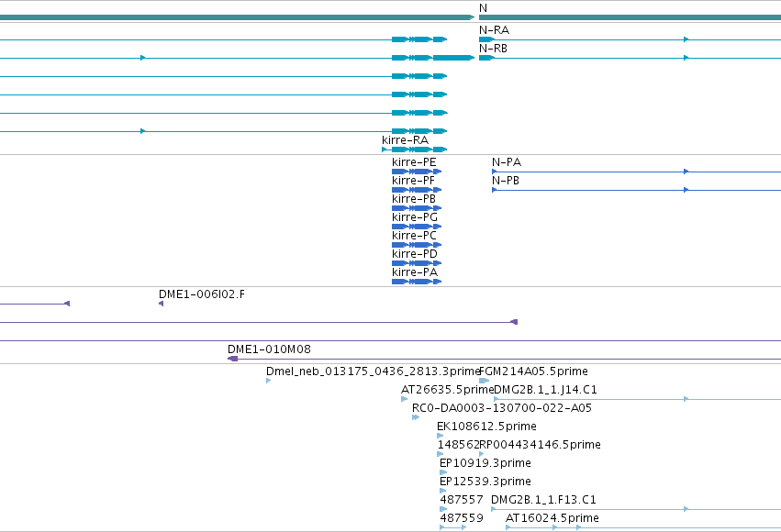Click the EP10919.3prime EST label
The height and width of the screenshot is (532, 781).
click(x=485, y=463)
